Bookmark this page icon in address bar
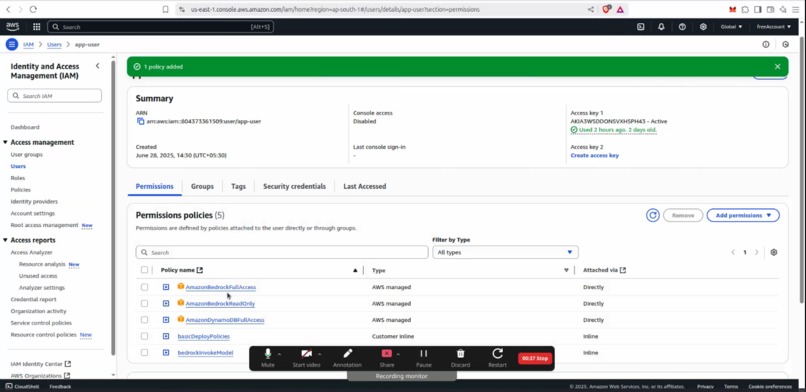 pos(166,9)
